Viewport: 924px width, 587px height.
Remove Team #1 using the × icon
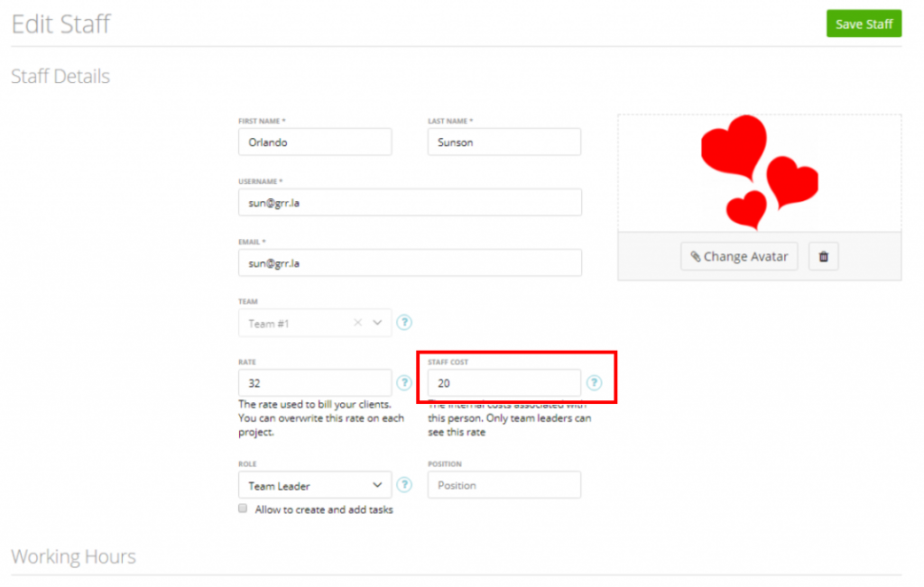(x=358, y=322)
